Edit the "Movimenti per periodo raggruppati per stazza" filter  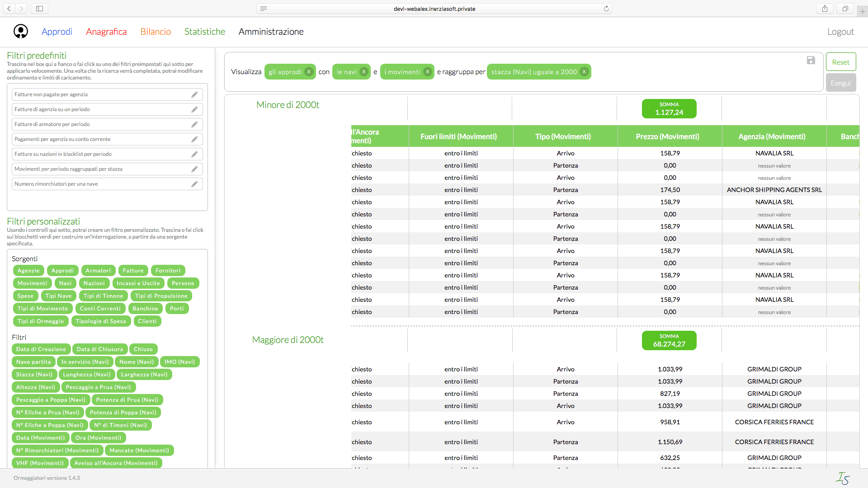[x=194, y=169]
